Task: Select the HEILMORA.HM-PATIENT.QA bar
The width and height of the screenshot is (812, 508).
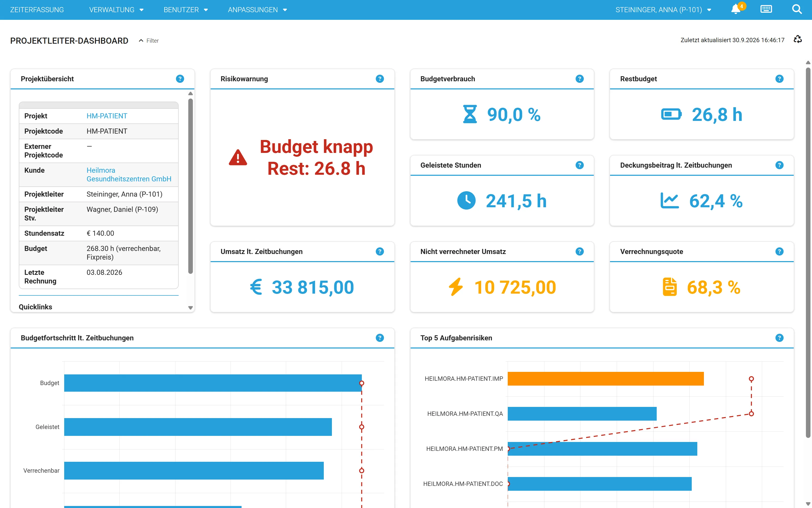Action: click(582, 414)
